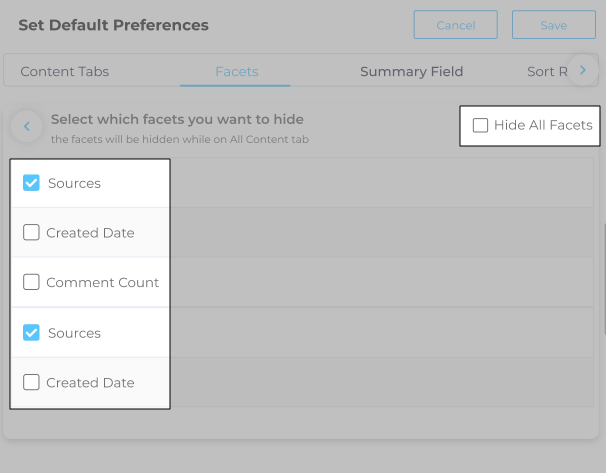Click the Hide All Facets label text
This screenshot has height=473, width=606.
click(543, 126)
